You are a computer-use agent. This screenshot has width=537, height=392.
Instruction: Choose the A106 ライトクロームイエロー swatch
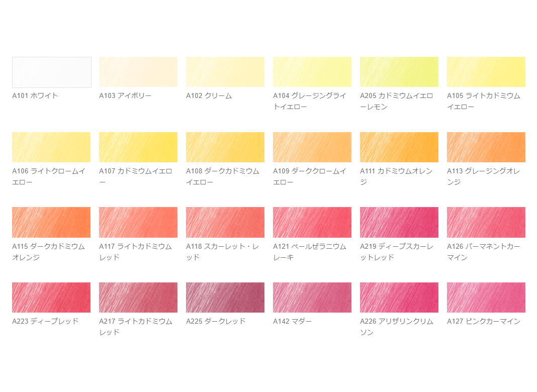51,147
